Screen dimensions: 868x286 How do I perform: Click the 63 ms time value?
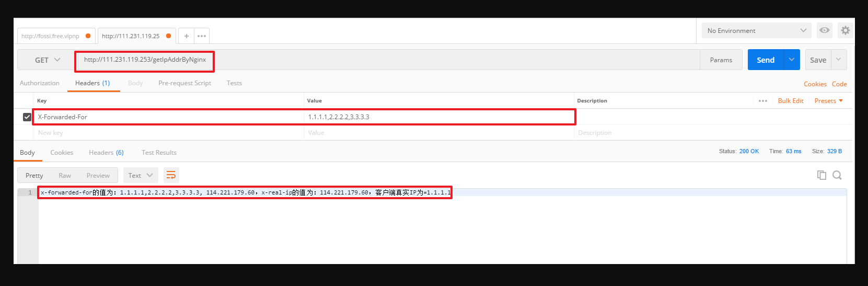click(x=793, y=151)
